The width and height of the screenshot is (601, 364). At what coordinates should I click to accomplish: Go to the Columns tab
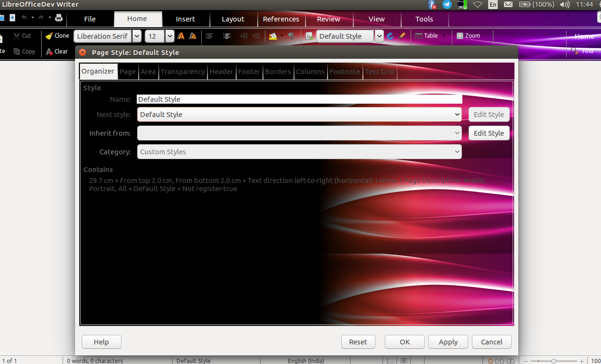(x=310, y=72)
